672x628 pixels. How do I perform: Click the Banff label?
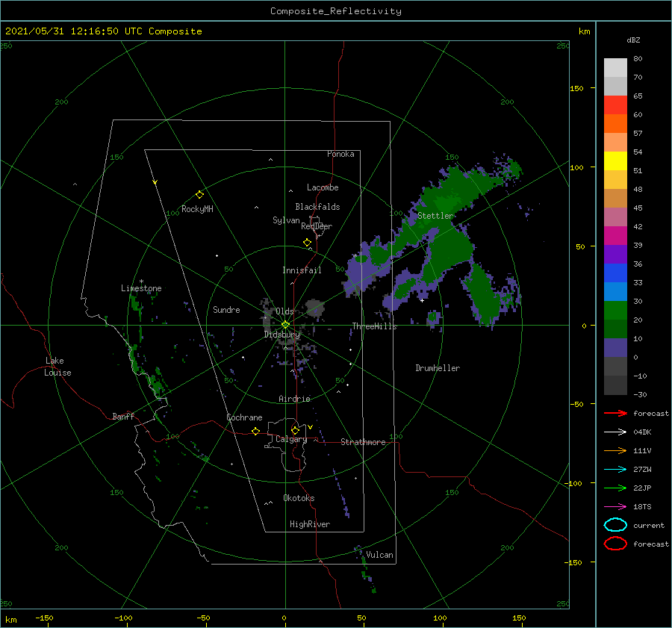click(x=123, y=416)
